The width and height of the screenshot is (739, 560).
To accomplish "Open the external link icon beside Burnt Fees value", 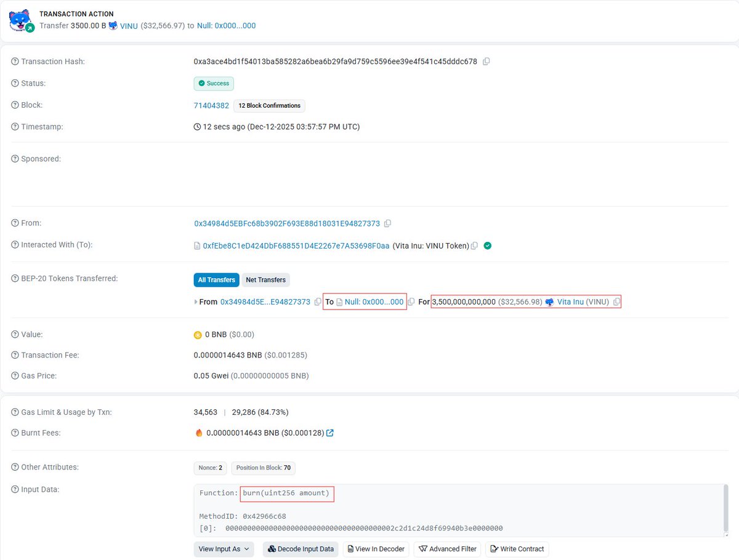I will tap(330, 433).
